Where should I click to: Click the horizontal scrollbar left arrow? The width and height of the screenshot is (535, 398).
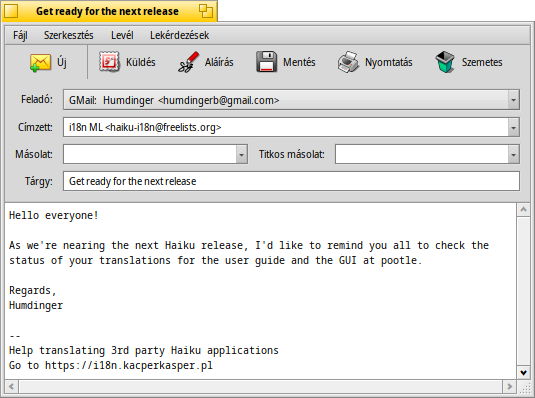tap(12, 386)
